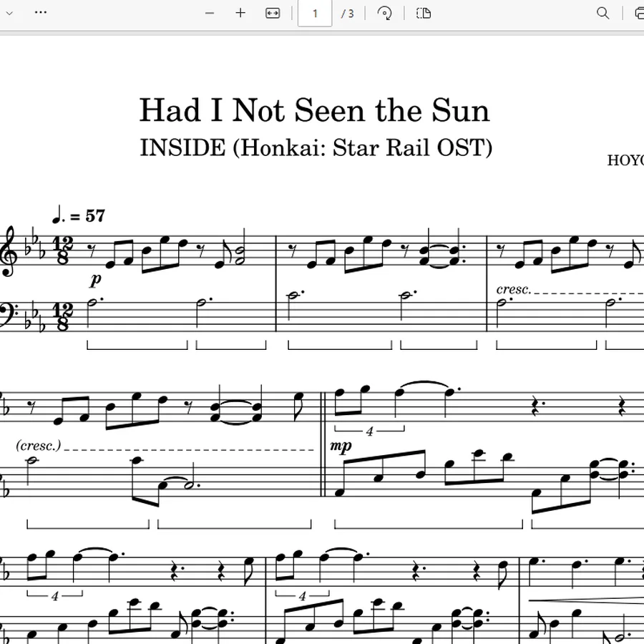Click the composer text 'HOYO' at right
Viewport: 644px width, 644px height.
625,160
